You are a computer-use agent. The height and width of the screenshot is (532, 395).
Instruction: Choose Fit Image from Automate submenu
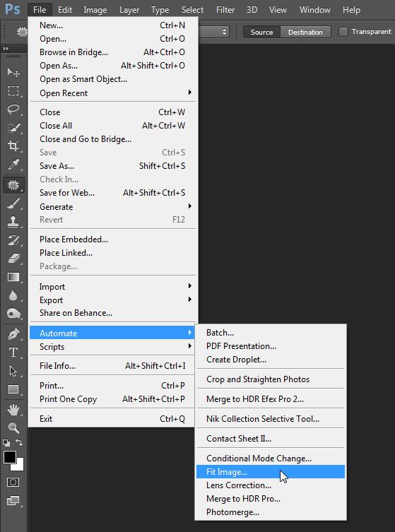point(271,472)
